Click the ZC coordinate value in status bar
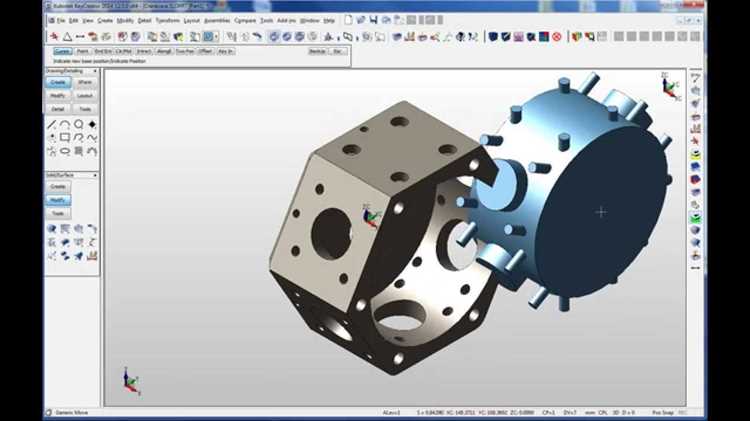The height and width of the screenshot is (421, 750). click(521, 412)
